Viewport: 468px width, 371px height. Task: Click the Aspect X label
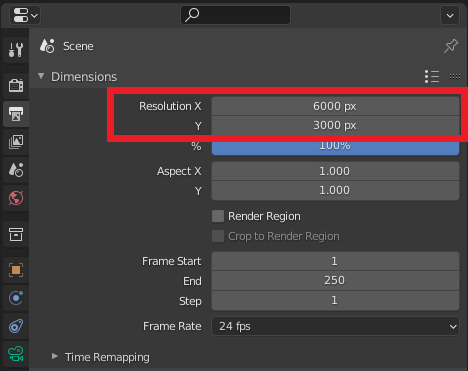coord(179,171)
